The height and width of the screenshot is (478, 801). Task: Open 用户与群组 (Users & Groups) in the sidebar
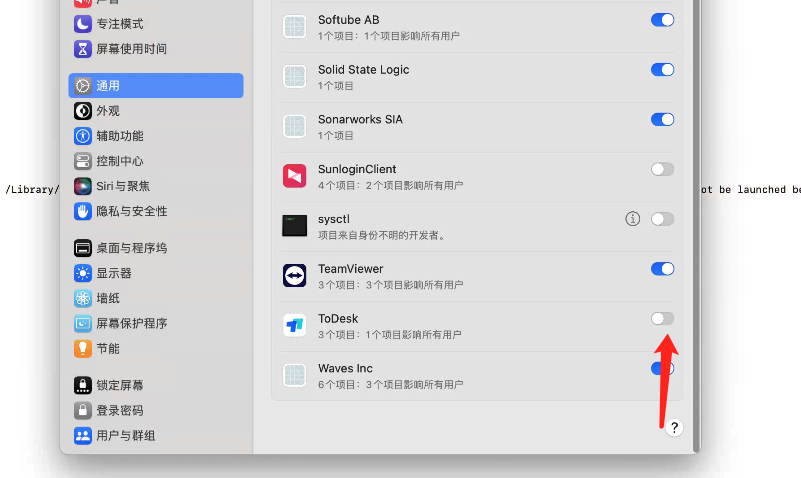(x=156, y=435)
